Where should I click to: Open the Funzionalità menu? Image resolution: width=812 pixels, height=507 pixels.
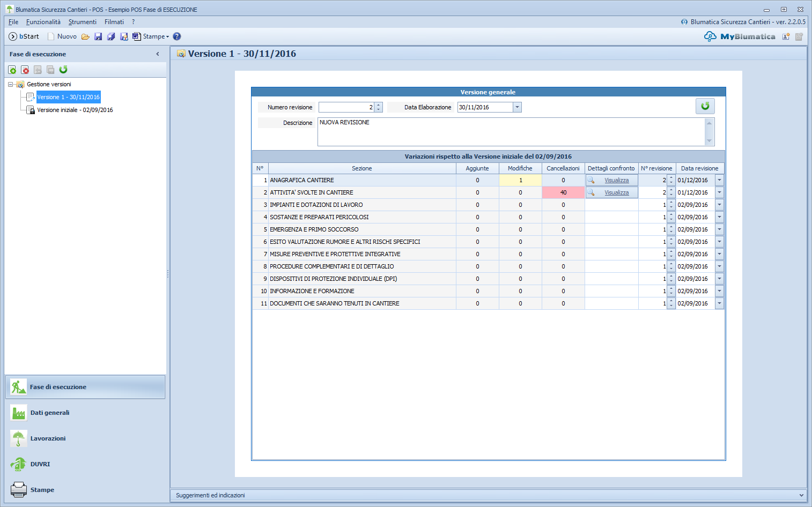tap(43, 22)
